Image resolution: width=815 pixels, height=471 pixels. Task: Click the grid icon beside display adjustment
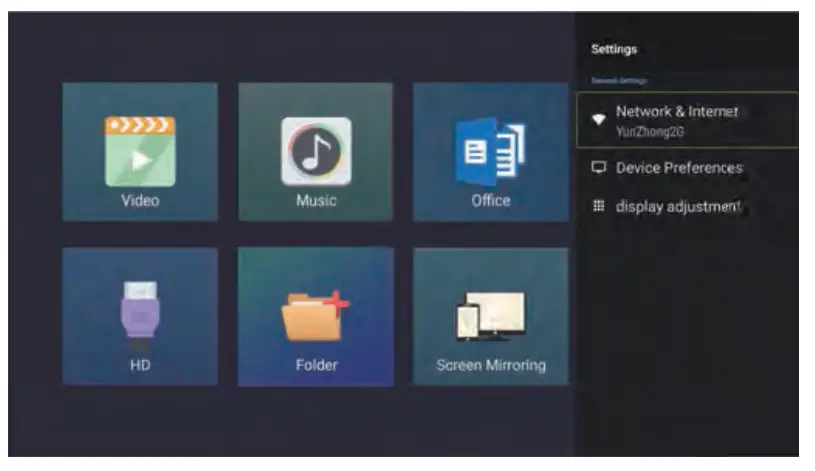coord(599,206)
